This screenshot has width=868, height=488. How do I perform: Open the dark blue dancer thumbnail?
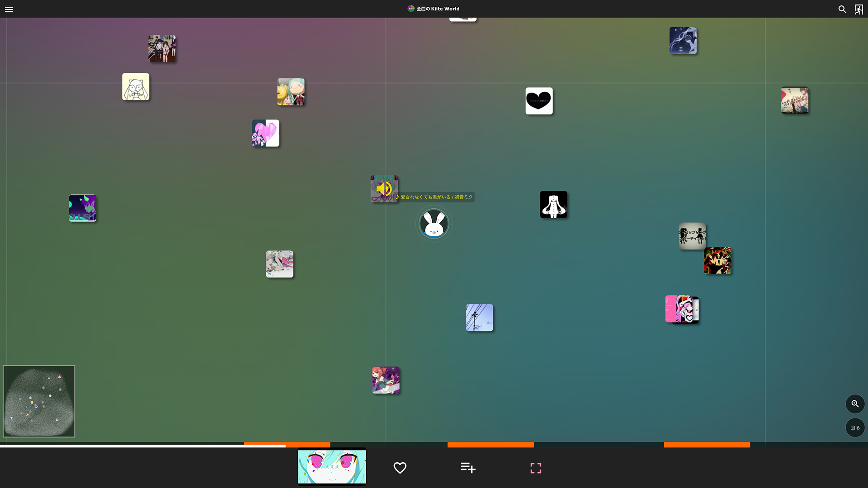click(x=683, y=40)
